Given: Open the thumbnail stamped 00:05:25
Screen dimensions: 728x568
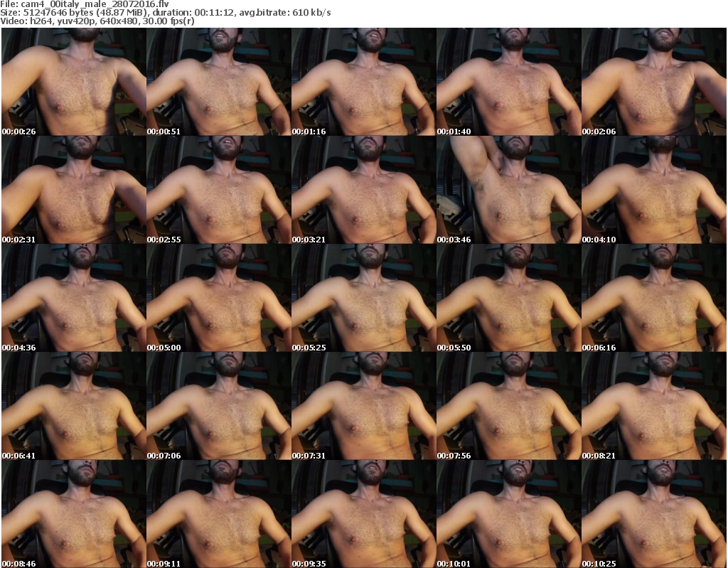Looking at the screenshot, I should (363, 298).
